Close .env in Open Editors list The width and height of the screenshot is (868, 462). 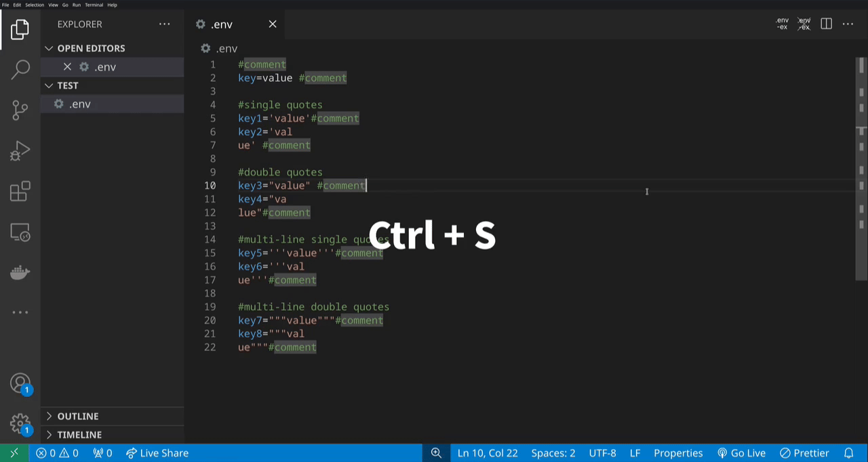click(x=67, y=66)
